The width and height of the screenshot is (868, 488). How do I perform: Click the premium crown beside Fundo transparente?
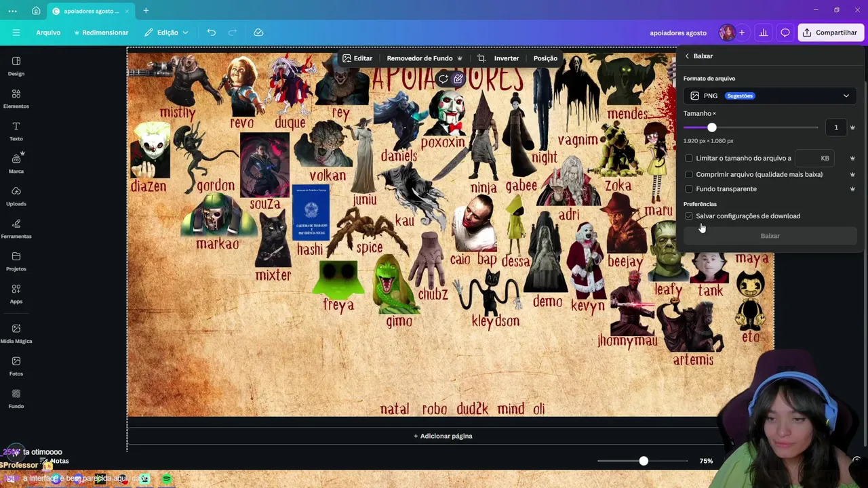(x=852, y=189)
